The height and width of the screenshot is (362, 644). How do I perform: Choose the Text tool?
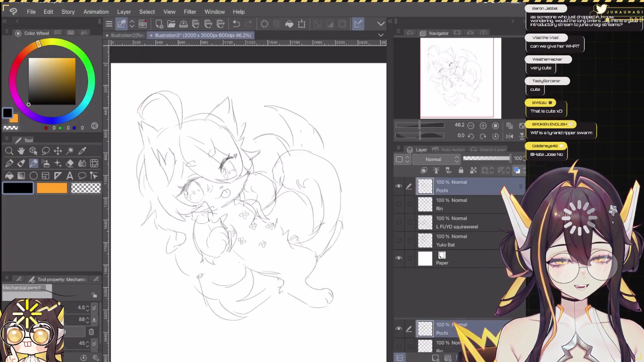[70, 176]
